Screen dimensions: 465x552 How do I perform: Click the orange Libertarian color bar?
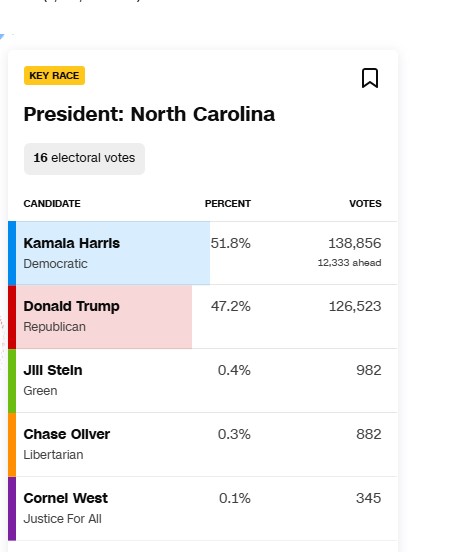(x=12, y=445)
